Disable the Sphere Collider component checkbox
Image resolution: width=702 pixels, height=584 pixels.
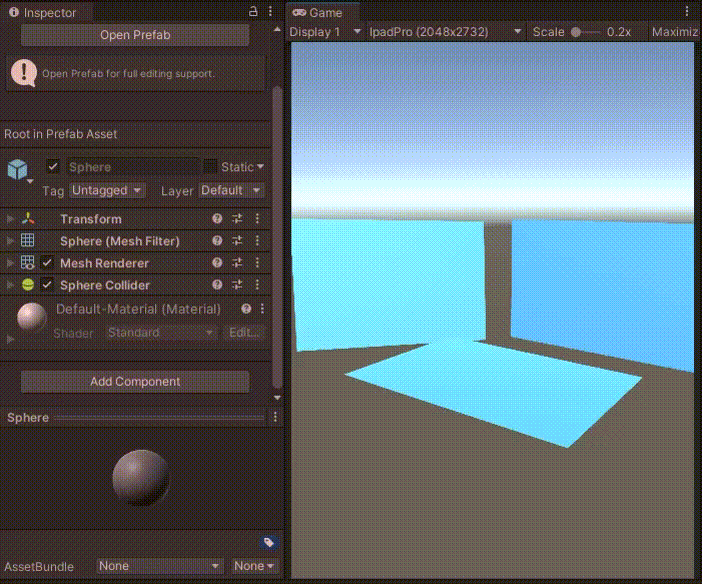(47, 284)
